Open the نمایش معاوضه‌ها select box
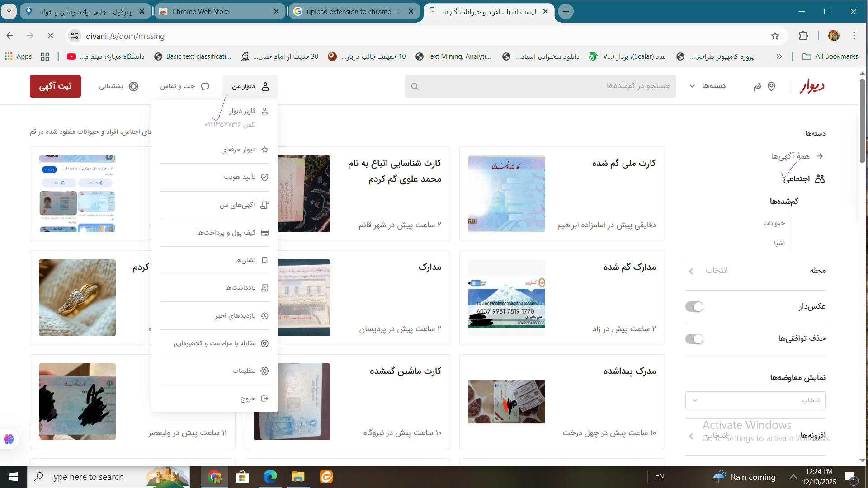 755,400
